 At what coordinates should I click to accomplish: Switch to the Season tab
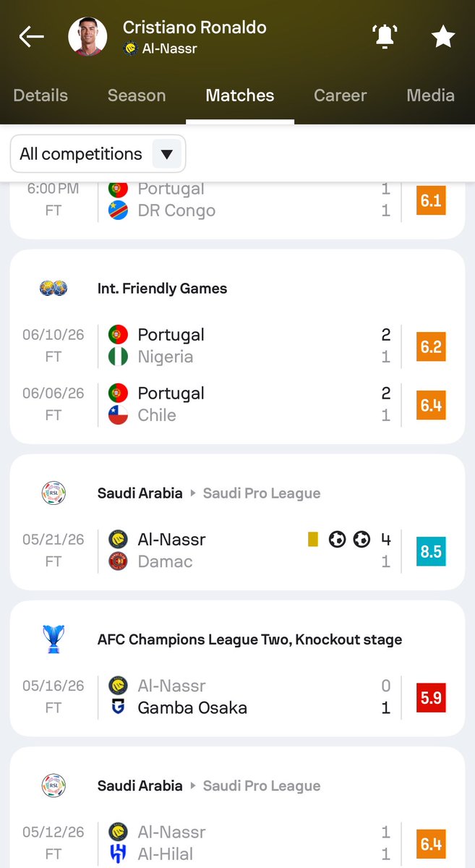tap(137, 95)
